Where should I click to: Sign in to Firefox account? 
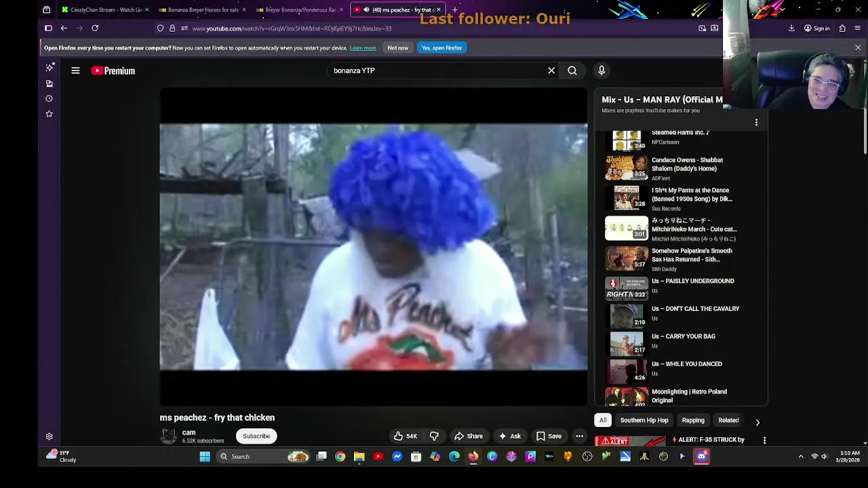(x=816, y=28)
